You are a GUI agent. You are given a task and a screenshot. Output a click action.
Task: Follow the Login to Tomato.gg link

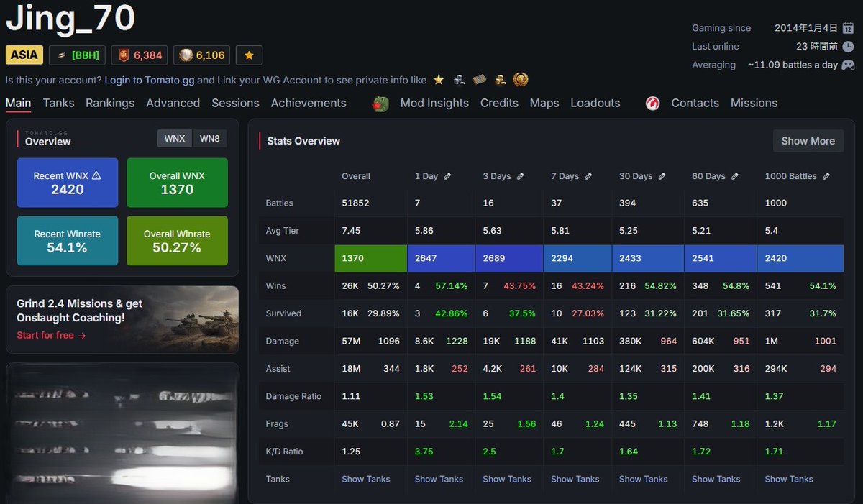(x=149, y=80)
